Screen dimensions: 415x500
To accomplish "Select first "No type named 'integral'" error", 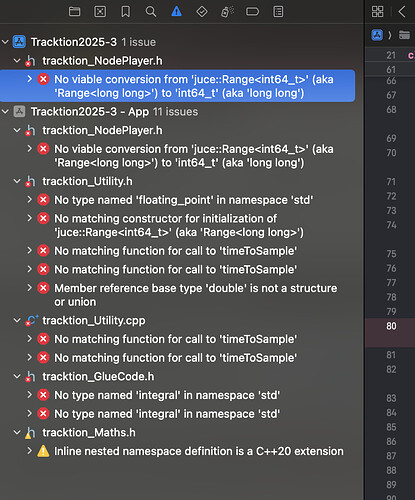I will (x=167, y=395).
